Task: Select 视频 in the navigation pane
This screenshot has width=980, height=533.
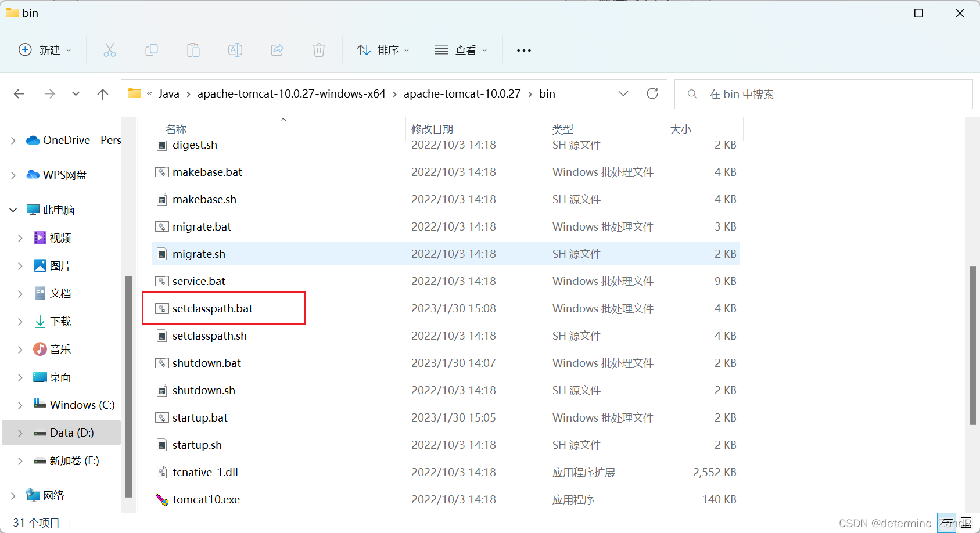Action: tap(60, 238)
